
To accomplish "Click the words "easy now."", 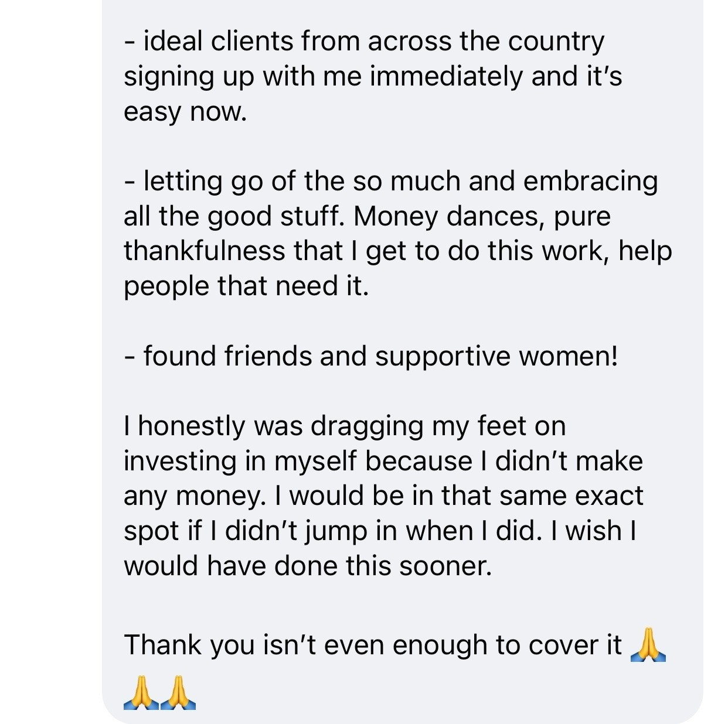I will click(185, 111).
